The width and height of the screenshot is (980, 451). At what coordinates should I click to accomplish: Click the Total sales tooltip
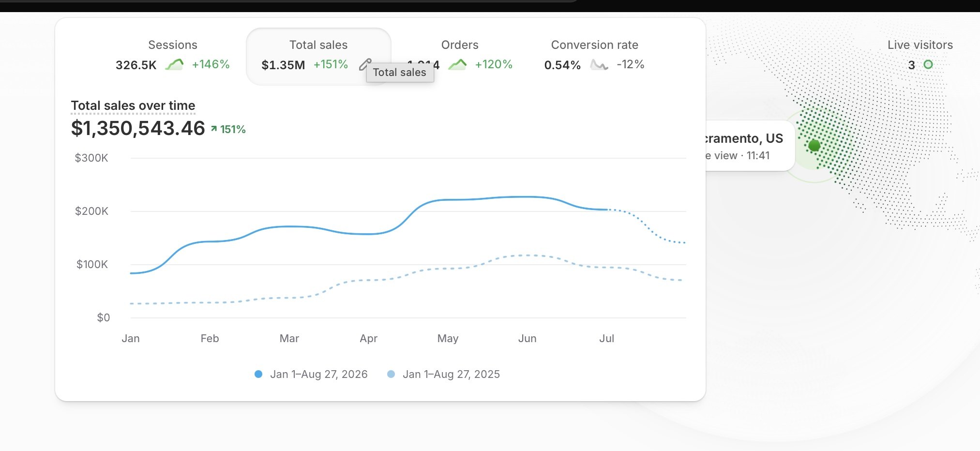pyautogui.click(x=400, y=73)
